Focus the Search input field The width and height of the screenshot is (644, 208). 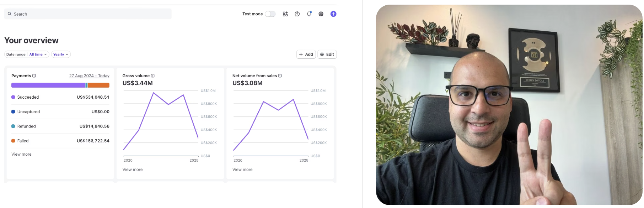pyautogui.click(x=88, y=14)
